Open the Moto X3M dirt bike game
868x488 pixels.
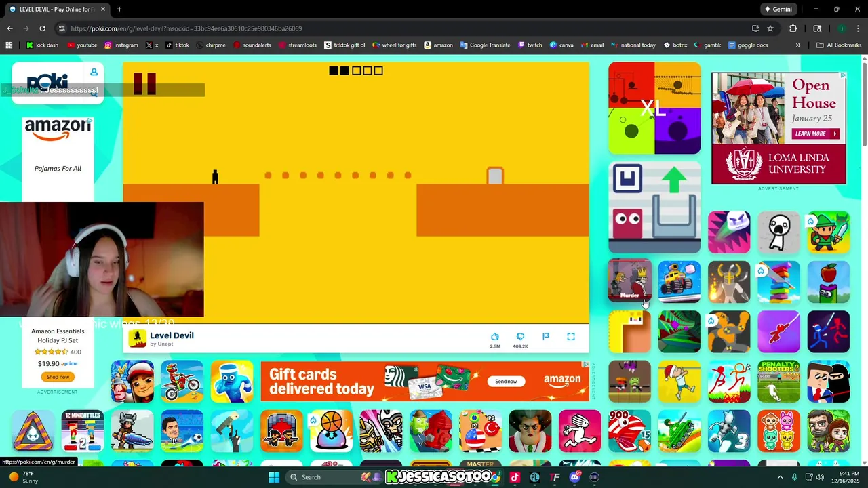click(x=182, y=382)
